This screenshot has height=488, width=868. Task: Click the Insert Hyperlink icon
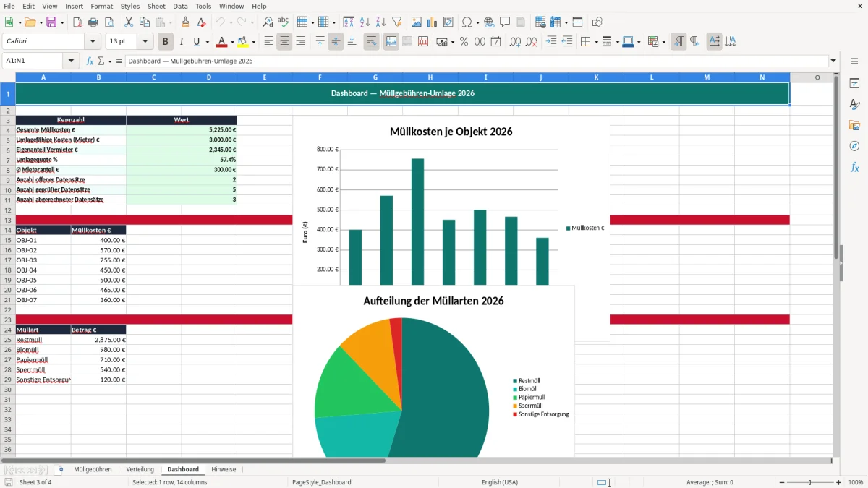coord(489,22)
